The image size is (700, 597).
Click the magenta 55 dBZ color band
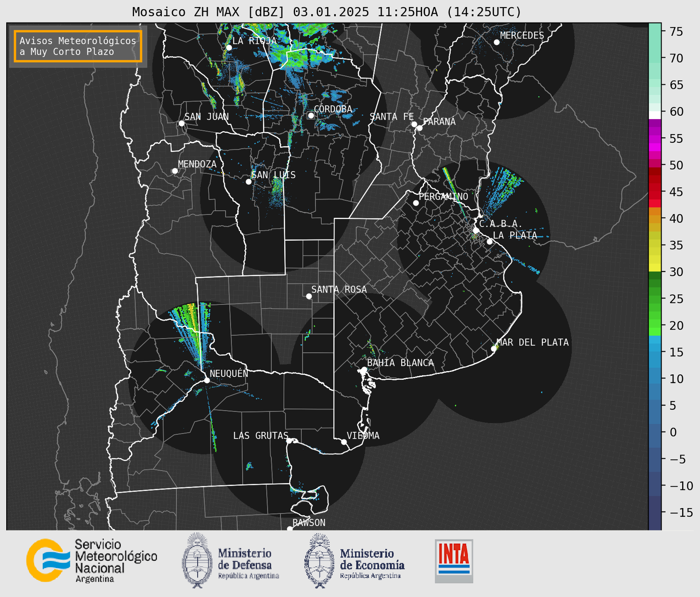(x=655, y=139)
